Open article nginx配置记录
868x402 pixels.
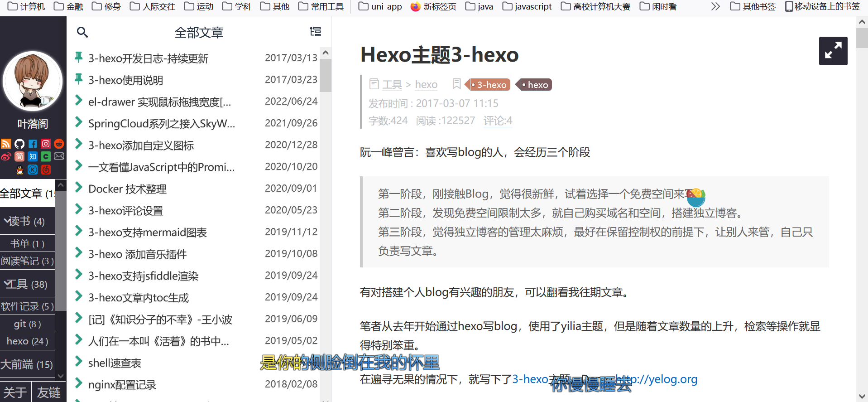122,385
